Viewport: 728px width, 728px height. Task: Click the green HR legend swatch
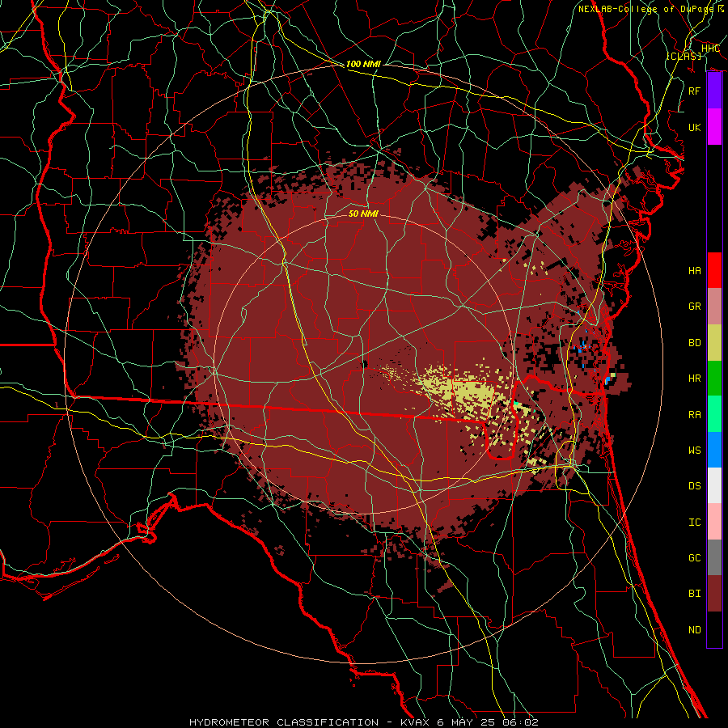[x=714, y=379]
